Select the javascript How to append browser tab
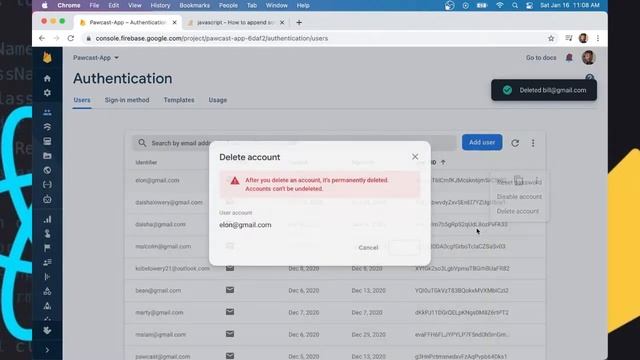The image size is (640, 360). 236,22
